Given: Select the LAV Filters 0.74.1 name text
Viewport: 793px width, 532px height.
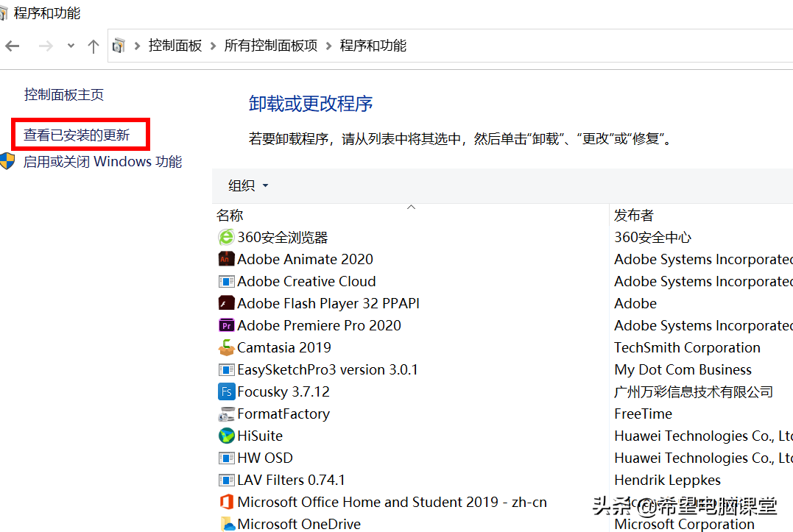Looking at the screenshot, I should 292,480.
